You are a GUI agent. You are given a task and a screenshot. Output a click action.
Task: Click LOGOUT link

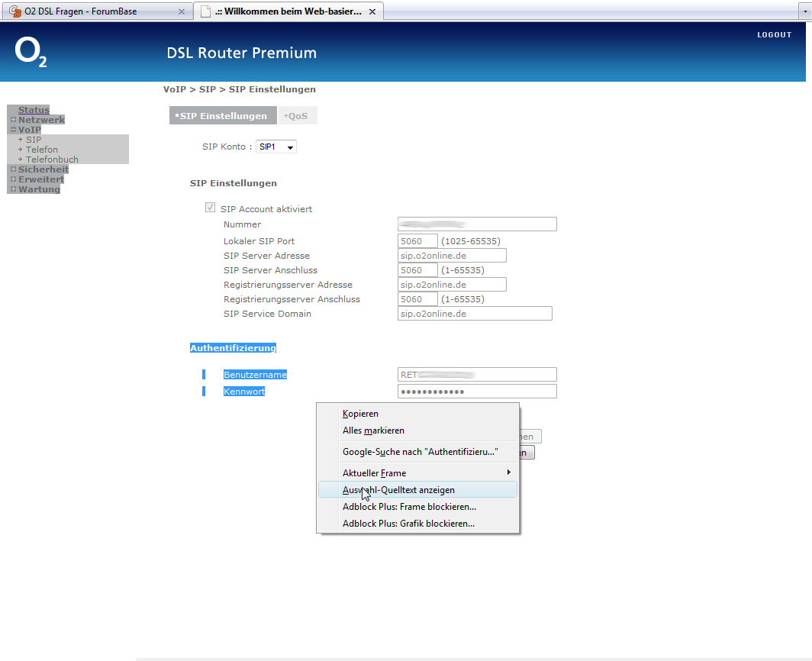[x=774, y=34]
